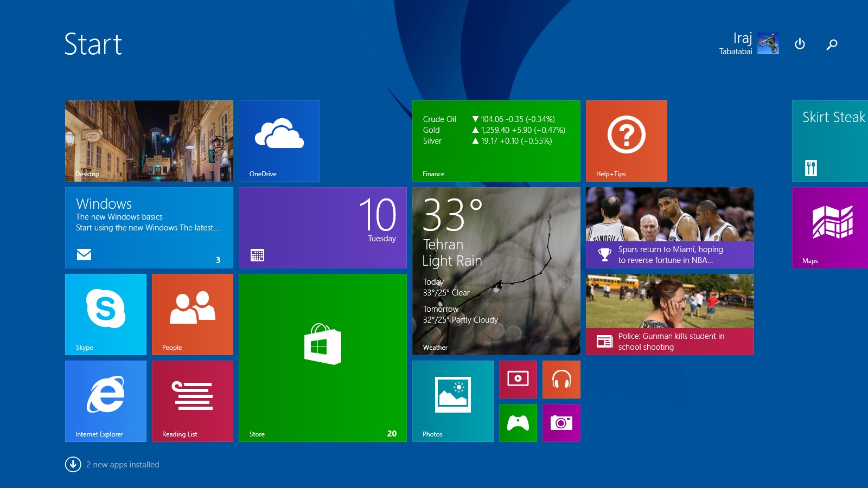Open the Help+Tips question mark tile
Image resolution: width=868 pixels, height=488 pixels.
click(627, 141)
